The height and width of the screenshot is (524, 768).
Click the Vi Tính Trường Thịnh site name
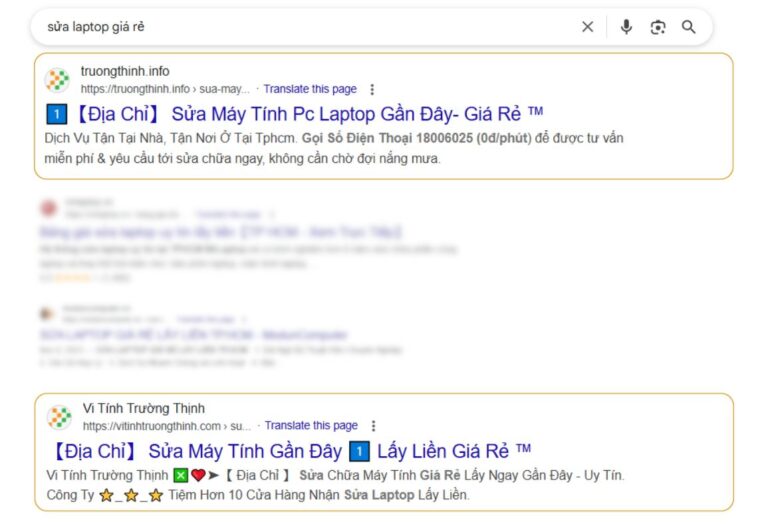[x=143, y=408]
